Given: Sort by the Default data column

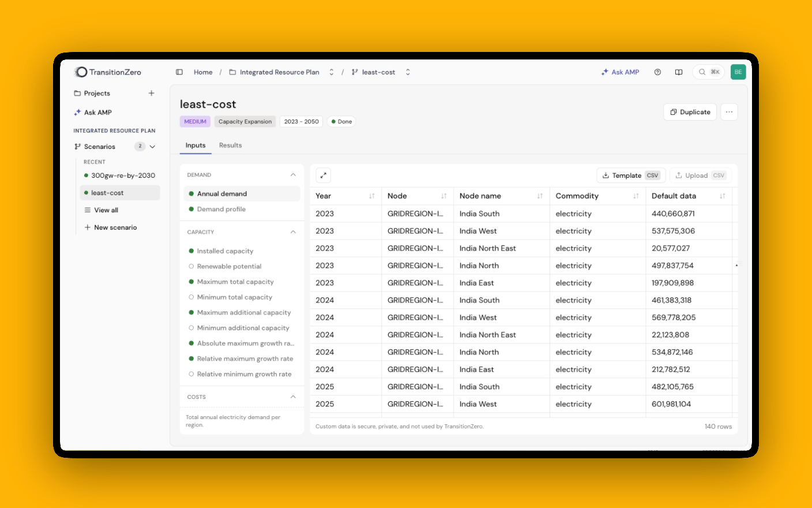Looking at the screenshot, I should pyautogui.click(x=723, y=196).
